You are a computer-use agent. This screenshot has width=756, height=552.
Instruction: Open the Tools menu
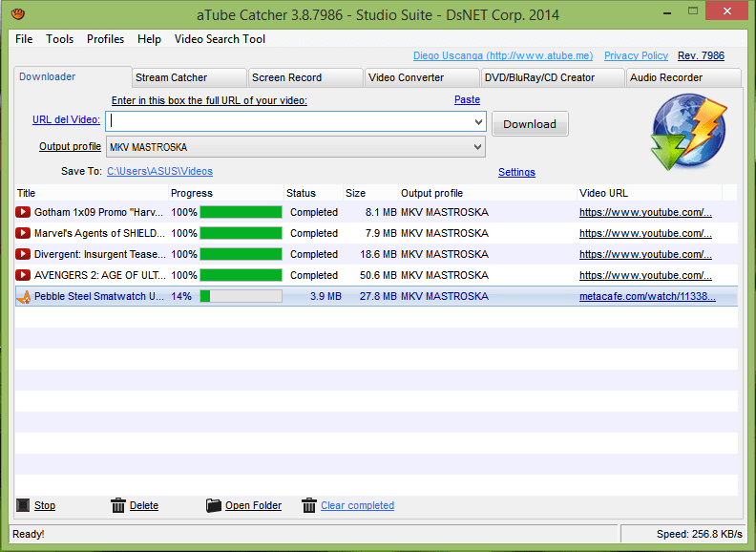point(60,39)
